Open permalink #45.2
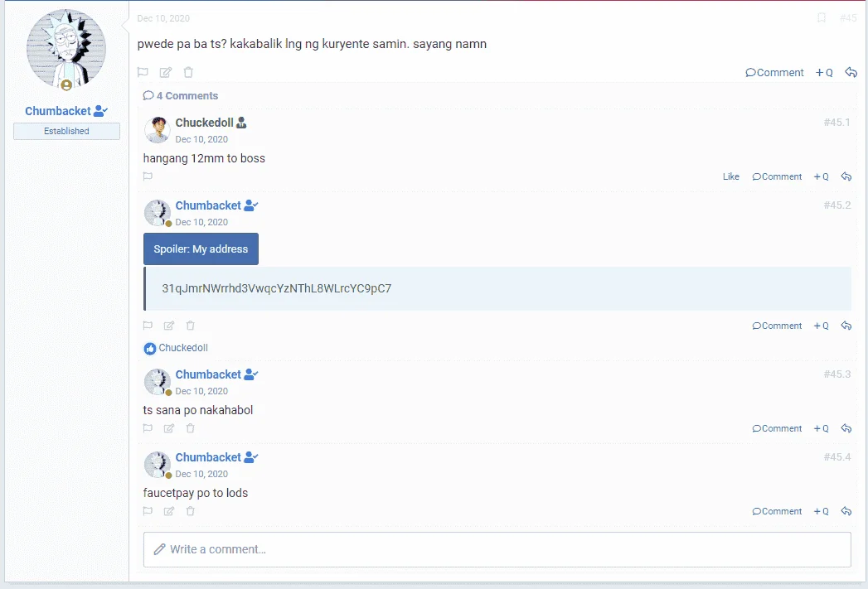Viewport: 868px width, 589px height. pos(837,205)
